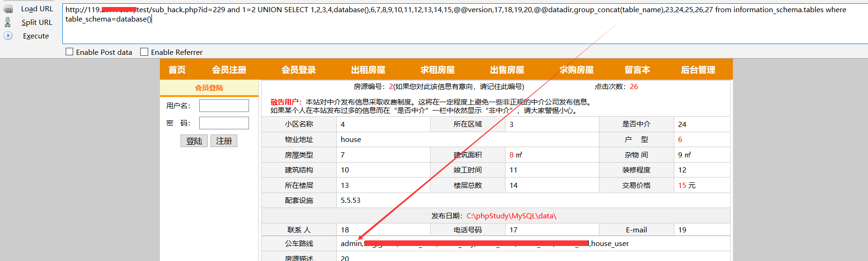Enable Referrer checkbox
This screenshot has height=261, width=868.
[144, 52]
